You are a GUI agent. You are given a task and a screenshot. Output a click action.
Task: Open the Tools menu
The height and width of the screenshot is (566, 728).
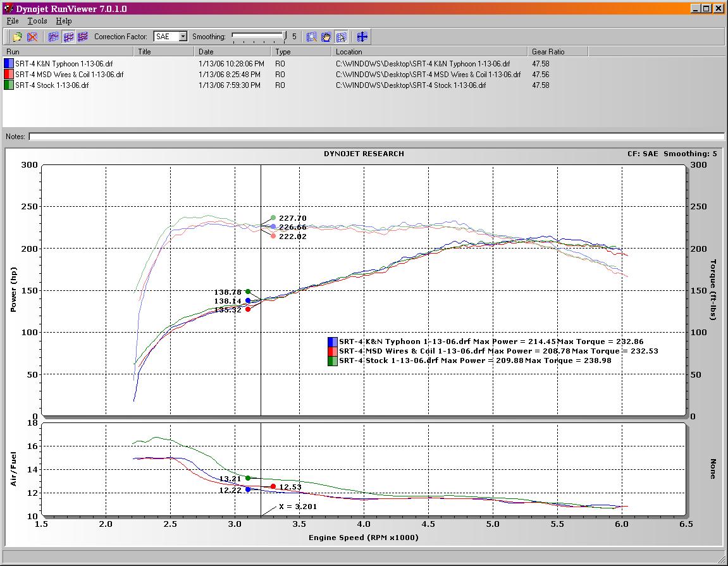point(37,21)
